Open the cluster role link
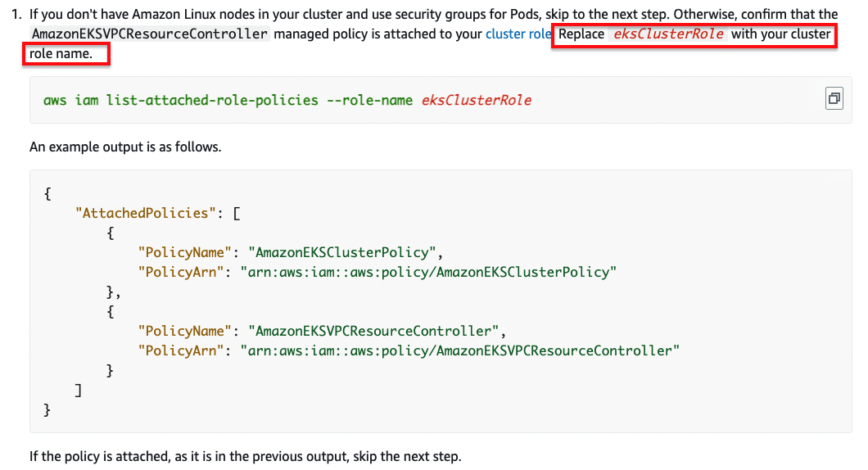868x470 pixels. pyautogui.click(x=518, y=34)
